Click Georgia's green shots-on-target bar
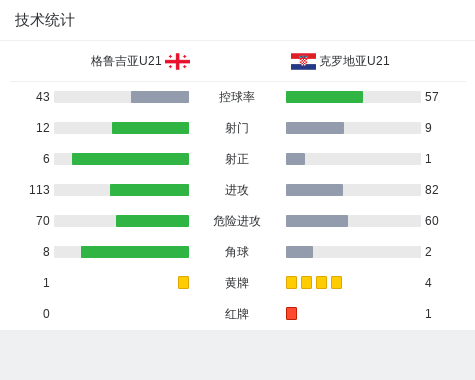The height and width of the screenshot is (380, 475). click(130, 159)
